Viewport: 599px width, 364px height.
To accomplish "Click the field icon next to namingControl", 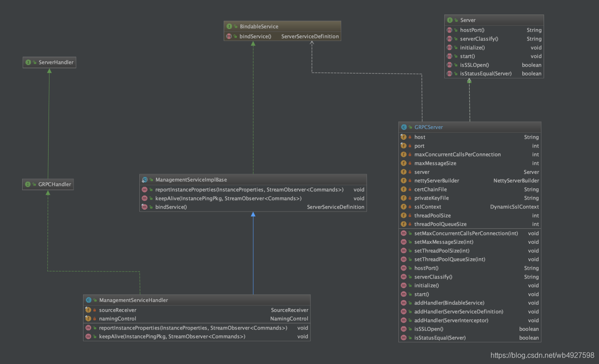I will point(88,319).
